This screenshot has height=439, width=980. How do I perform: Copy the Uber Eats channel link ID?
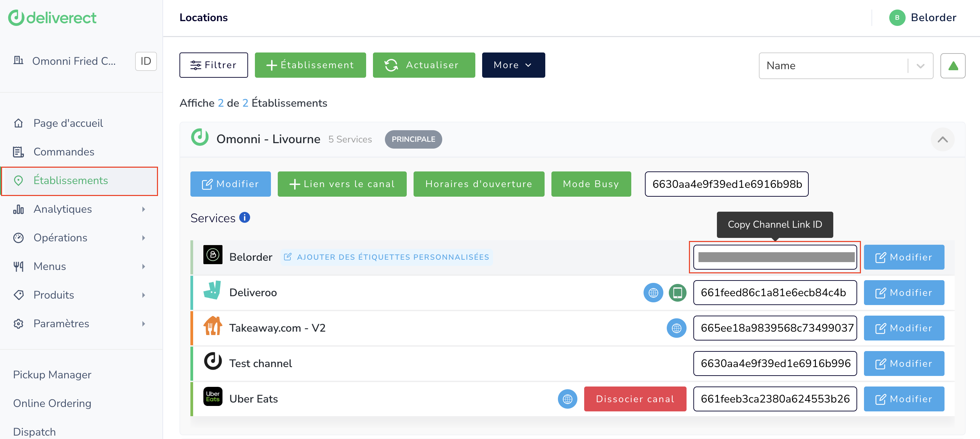click(x=775, y=399)
